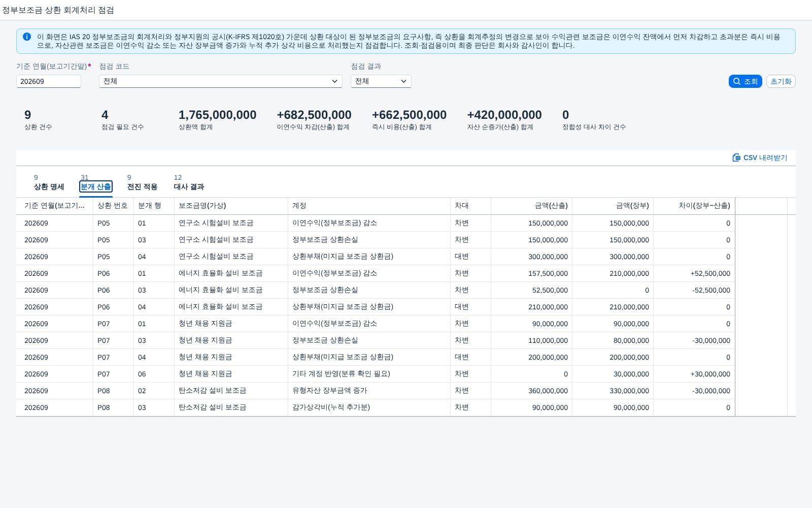Click the CSV download spreadsheet icon
Screen dimensions: 812x508
736,157
